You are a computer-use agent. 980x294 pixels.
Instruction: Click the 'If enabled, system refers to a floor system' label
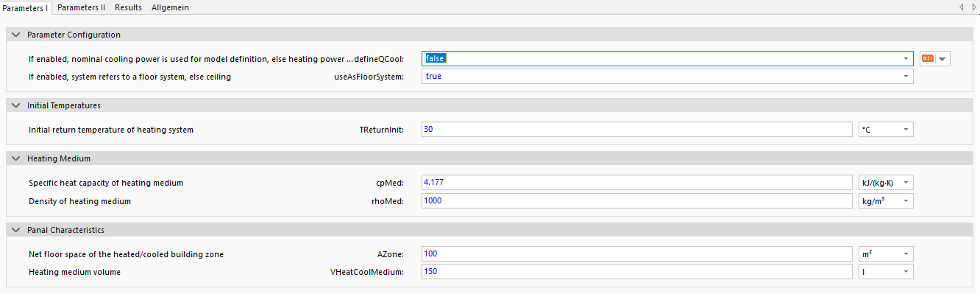pyautogui.click(x=129, y=76)
